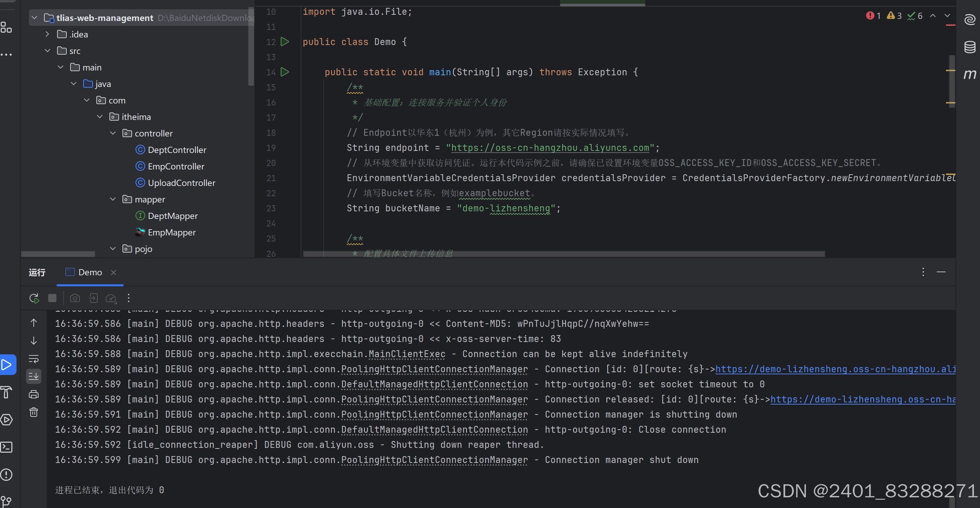Open the Maven tool window icon

tap(969, 74)
